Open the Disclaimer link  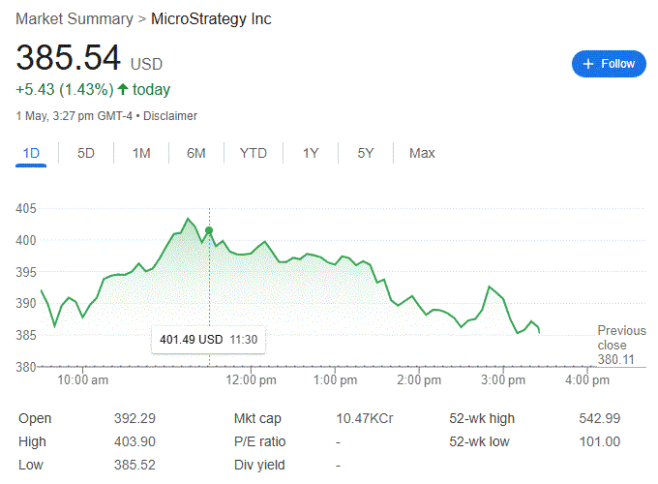[x=170, y=116]
